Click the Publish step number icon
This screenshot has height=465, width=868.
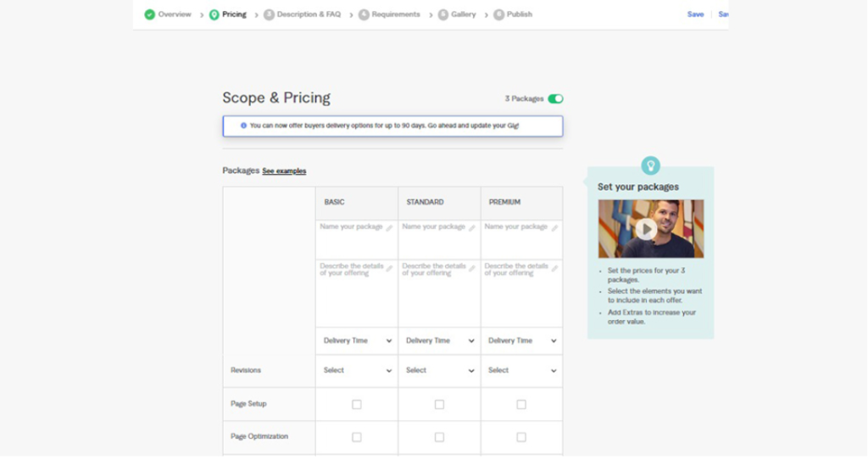coord(498,14)
